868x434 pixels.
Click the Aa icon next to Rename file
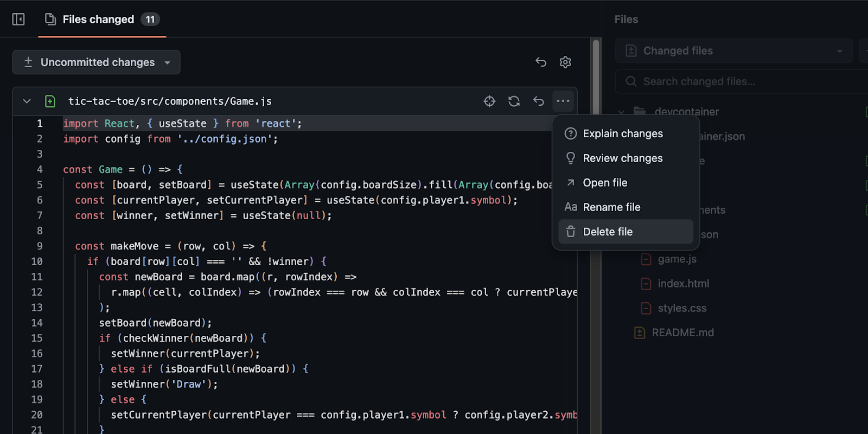[x=571, y=207]
